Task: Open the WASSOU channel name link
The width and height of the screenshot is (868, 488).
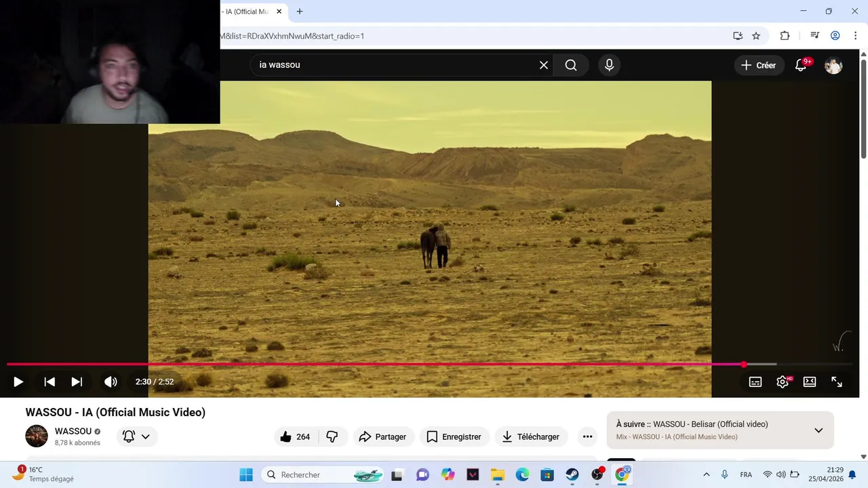Action: click(x=73, y=432)
